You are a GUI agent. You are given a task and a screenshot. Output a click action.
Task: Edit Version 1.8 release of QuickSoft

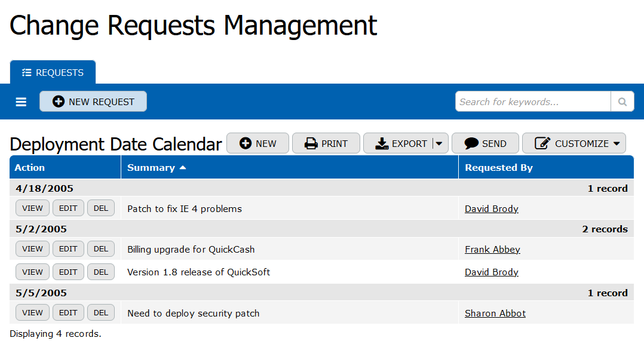coord(68,272)
